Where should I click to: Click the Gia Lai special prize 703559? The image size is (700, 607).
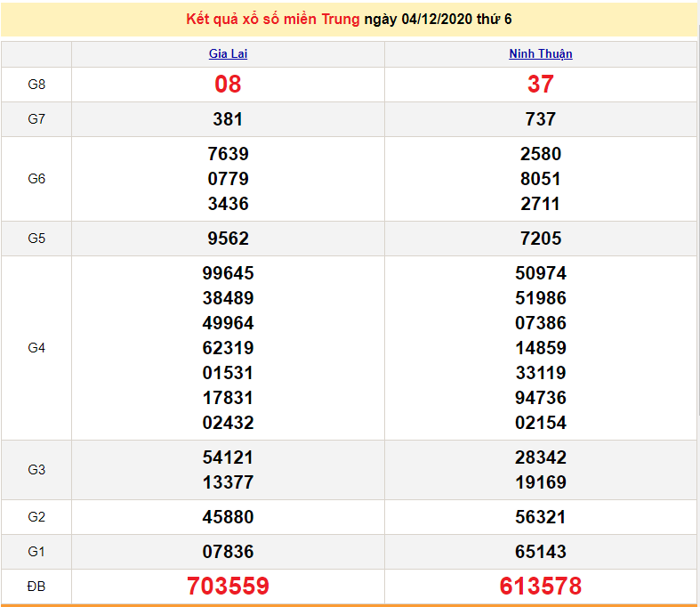[x=228, y=587]
